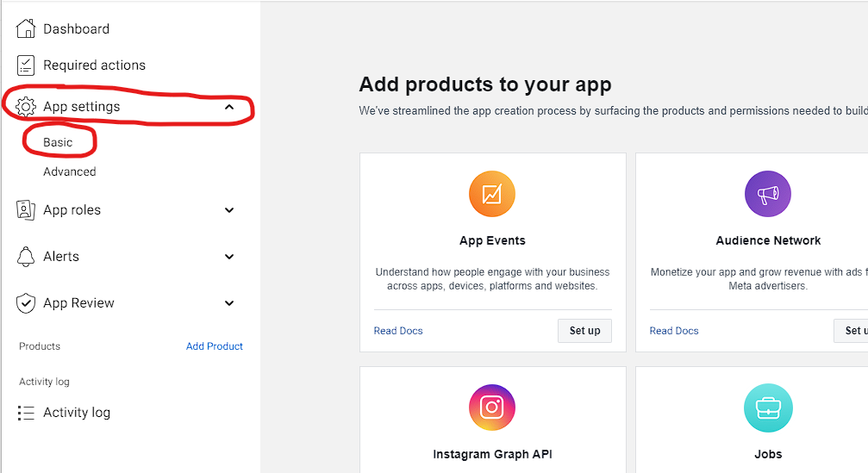Click the orange App Events icon
Viewport: 868px width, 473px height.
[492, 194]
